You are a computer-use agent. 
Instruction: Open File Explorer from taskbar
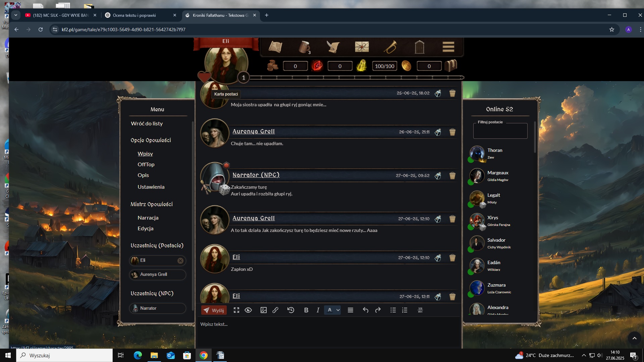click(x=154, y=355)
